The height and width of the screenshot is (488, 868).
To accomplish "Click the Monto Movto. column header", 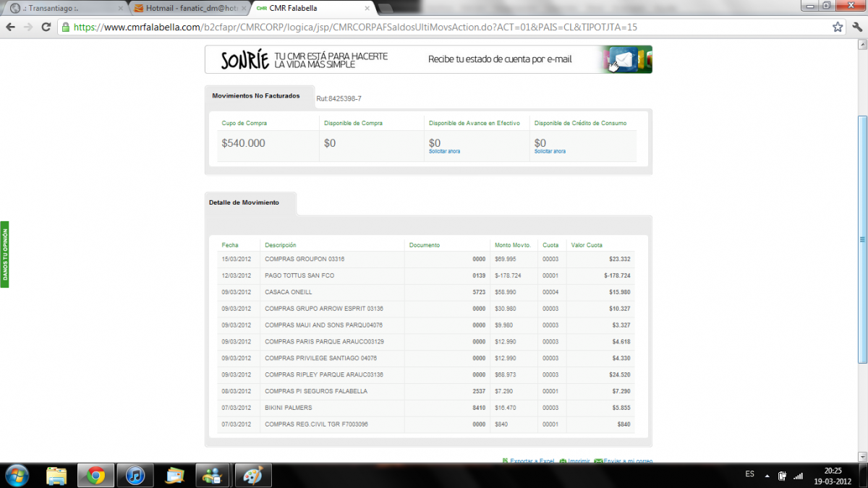I will click(x=513, y=245).
